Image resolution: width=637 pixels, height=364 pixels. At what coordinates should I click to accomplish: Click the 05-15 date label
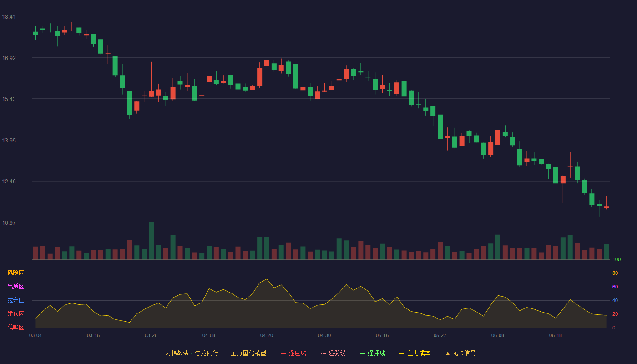tap(382, 335)
